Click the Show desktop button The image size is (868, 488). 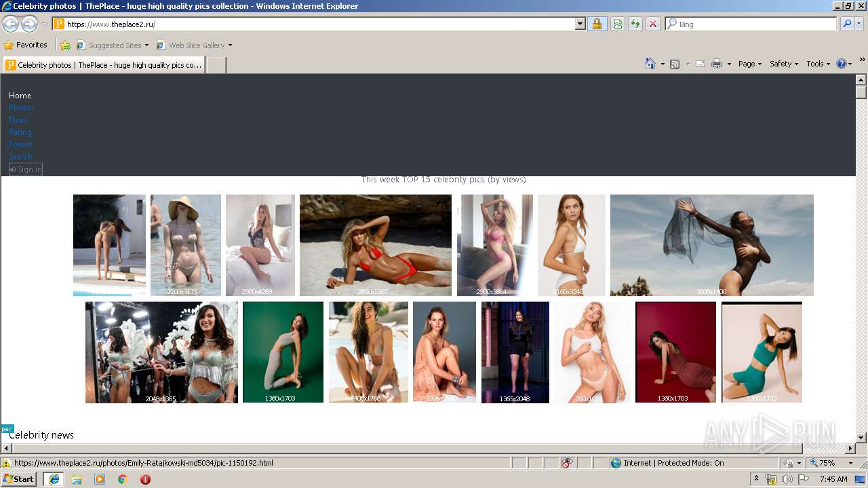click(861, 479)
